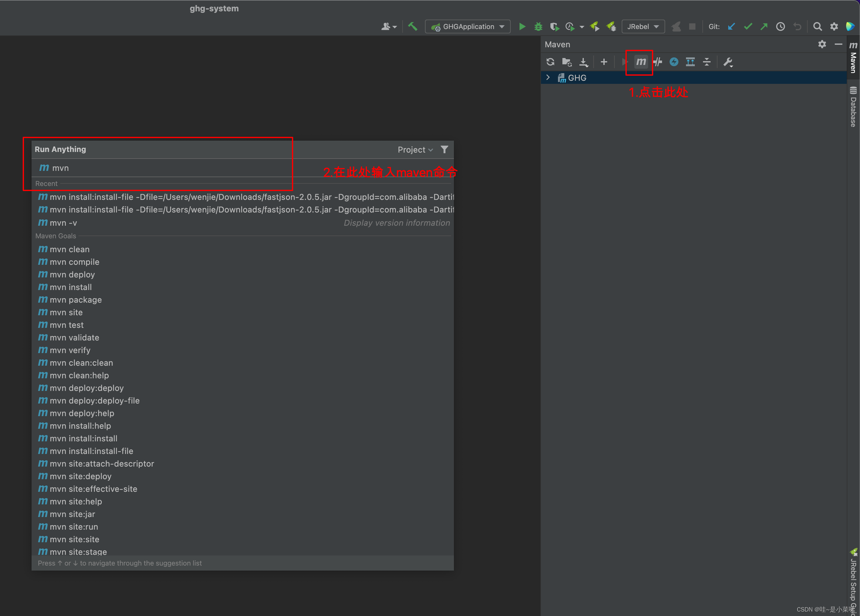Image resolution: width=860 pixels, height=616 pixels.
Task: Select 'mvn site' goal
Action: (x=243, y=312)
